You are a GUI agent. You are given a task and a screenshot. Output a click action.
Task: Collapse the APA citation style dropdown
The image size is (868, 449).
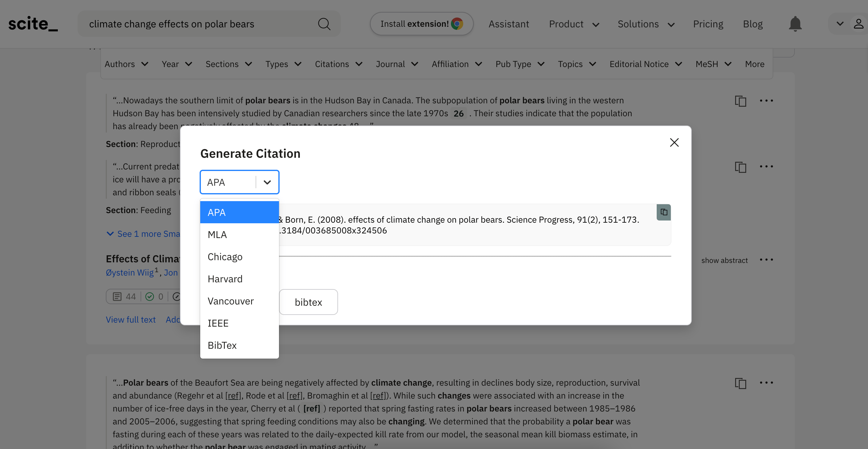267,182
